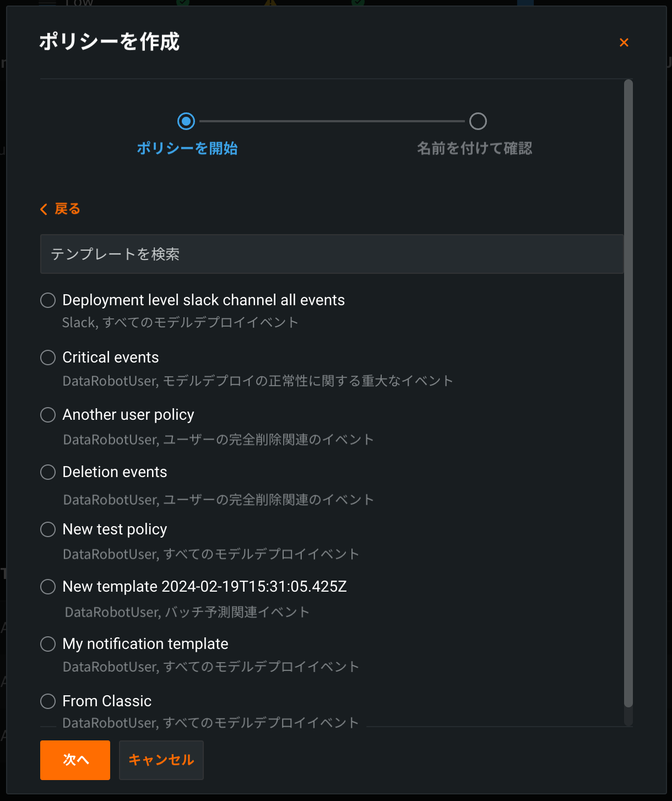Image resolution: width=672 pixels, height=801 pixels.
Task: Click the 次へ button
Action: 75,760
